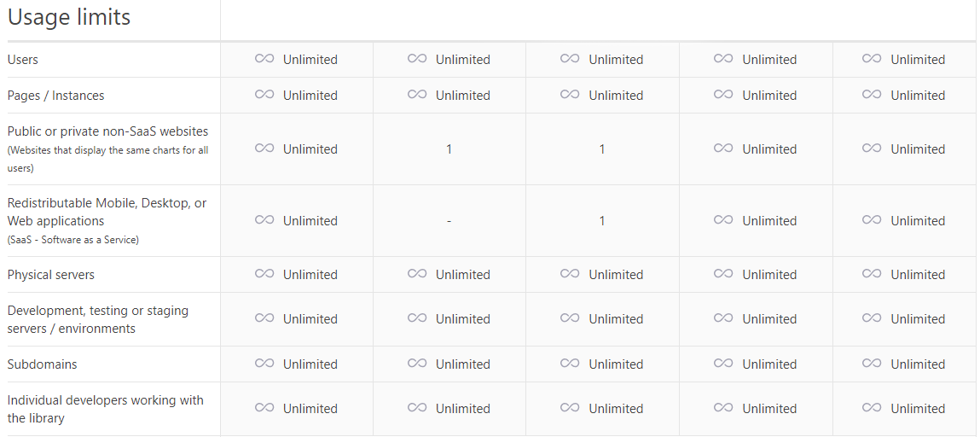Viewport: 980px width, 437px height.
Task: Click the Subdomains row label
Action: 42,364
